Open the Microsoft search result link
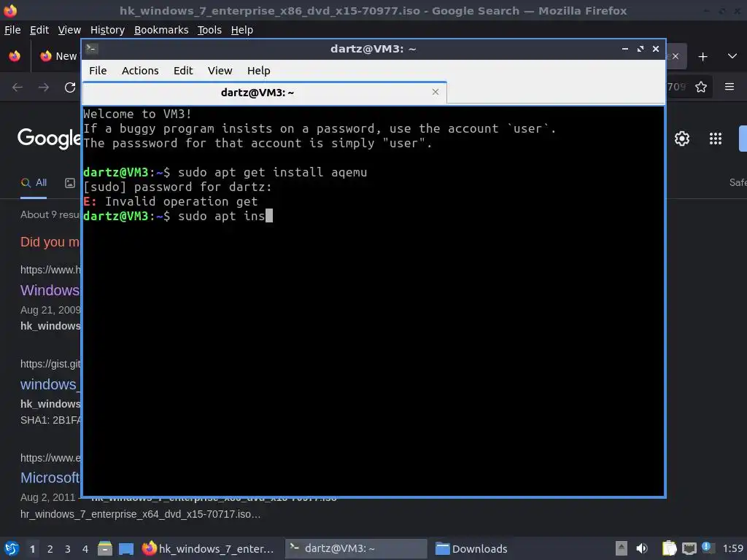This screenshot has height=560, width=747. pyautogui.click(x=50, y=478)
